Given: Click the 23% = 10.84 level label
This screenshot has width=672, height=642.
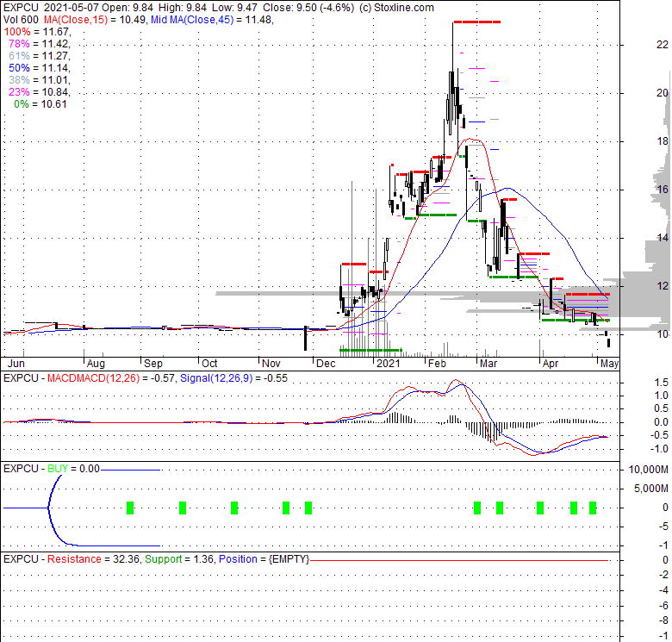Looking at the screenshot, I should pyautogui.click(x=40, y=91).
